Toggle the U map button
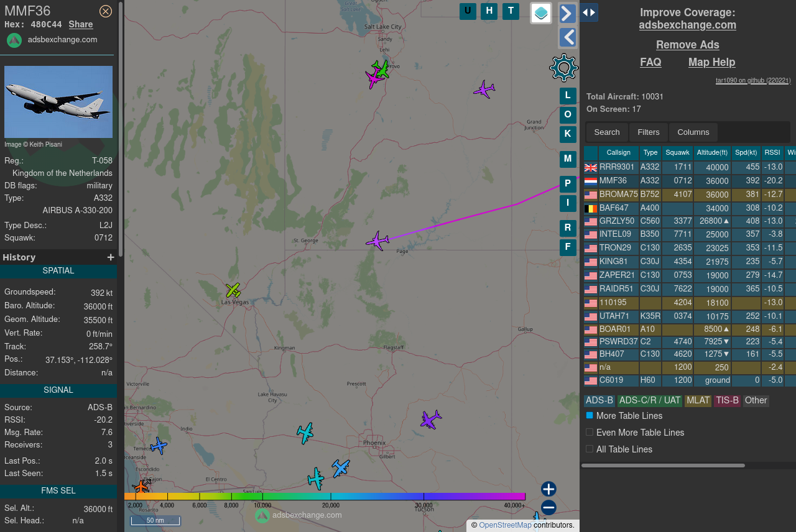This screenshot has width=796, height=532. tap(468, 11)
